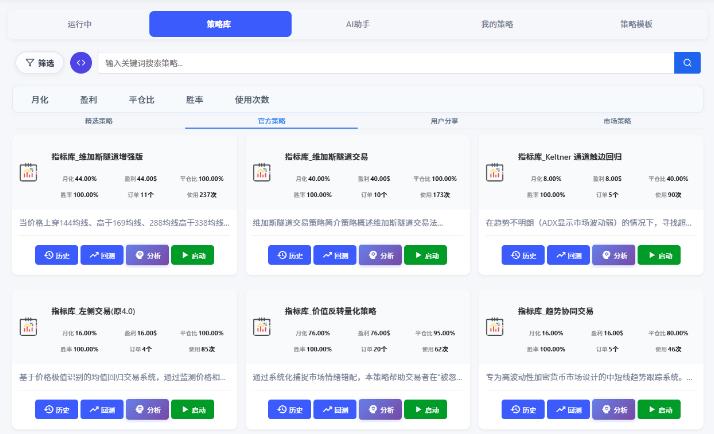Viewport: 714px width, 434px height.
Task: Click the strategy icon of 指标库_维加斯隧道增强版
Action: pos(28,172)
